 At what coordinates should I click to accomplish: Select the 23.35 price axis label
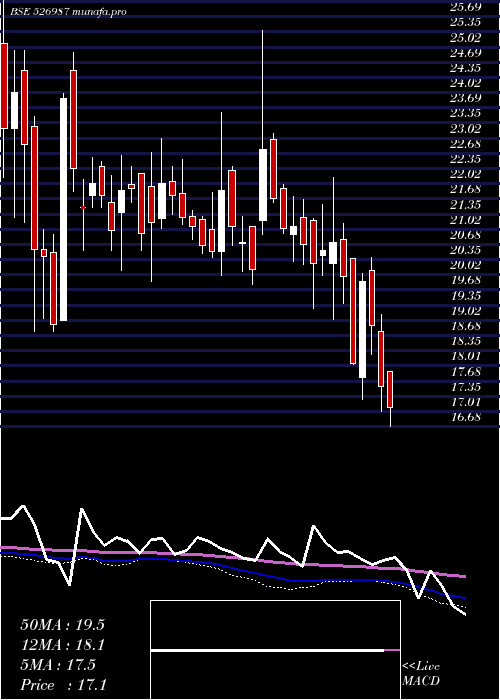pos(465,113)
